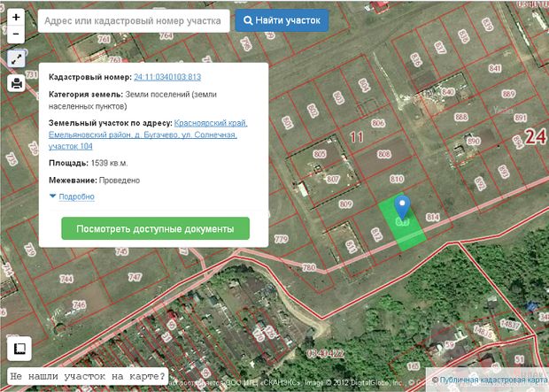549x392 pixels.
Task: Print the map using printer icon
Action: click(x=16, y=84)
